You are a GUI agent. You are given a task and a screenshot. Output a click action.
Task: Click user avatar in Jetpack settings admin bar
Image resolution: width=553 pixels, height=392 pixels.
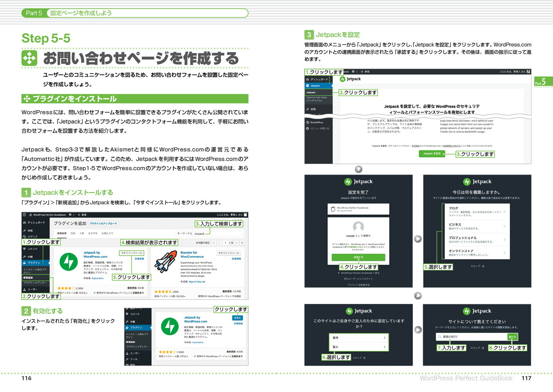pos(528,72)
